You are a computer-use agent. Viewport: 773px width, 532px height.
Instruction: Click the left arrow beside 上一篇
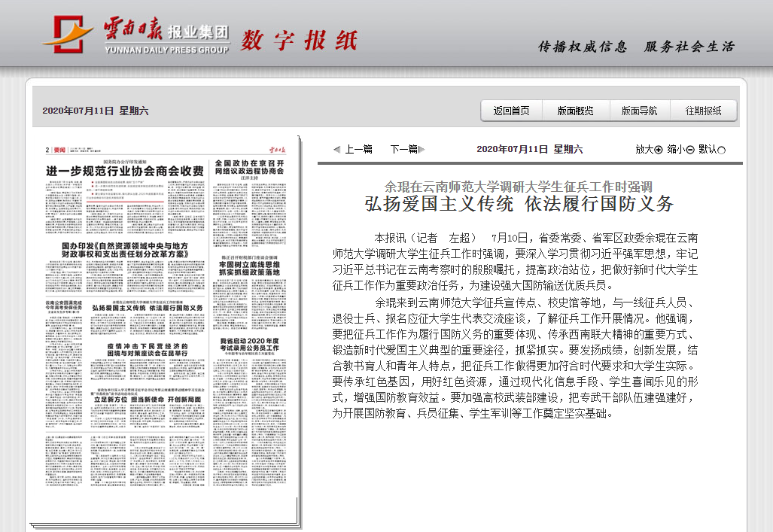pyautogui.click(x=336, y=149)
